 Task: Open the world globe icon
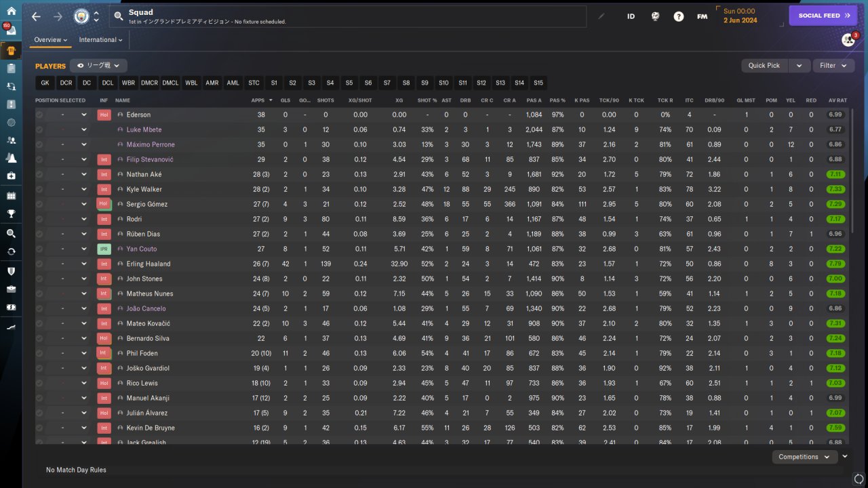(x=655, y=16)
